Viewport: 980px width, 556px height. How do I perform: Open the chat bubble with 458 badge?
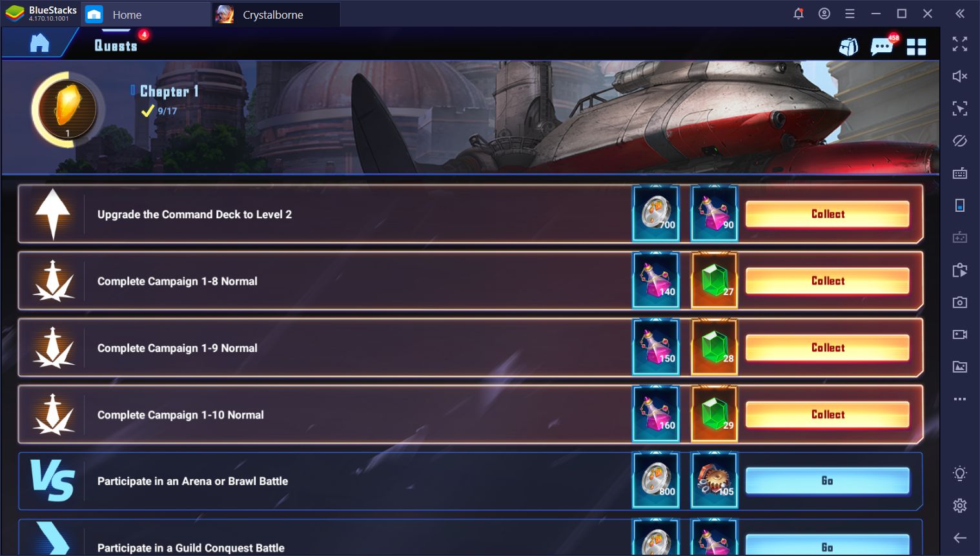click(x=882, y=46)
